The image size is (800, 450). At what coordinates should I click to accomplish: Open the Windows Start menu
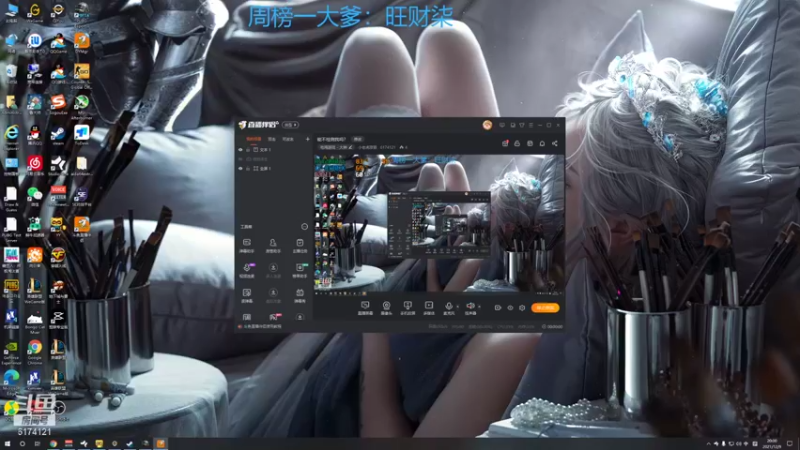click(x=7, y=444)
